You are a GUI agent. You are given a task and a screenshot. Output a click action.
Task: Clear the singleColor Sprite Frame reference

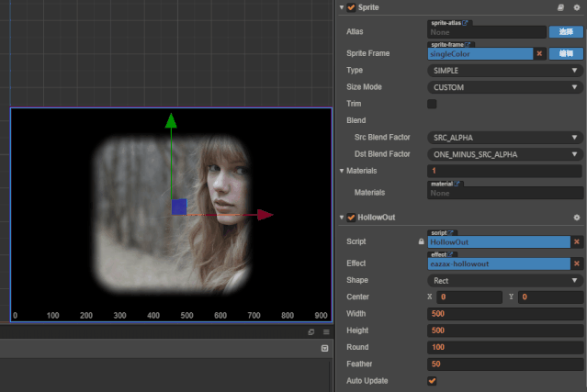540,54
